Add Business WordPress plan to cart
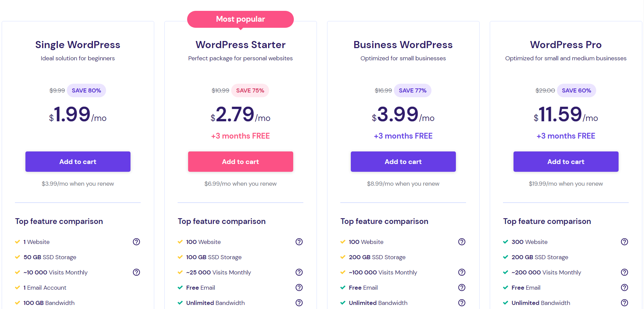 (403, 162)
